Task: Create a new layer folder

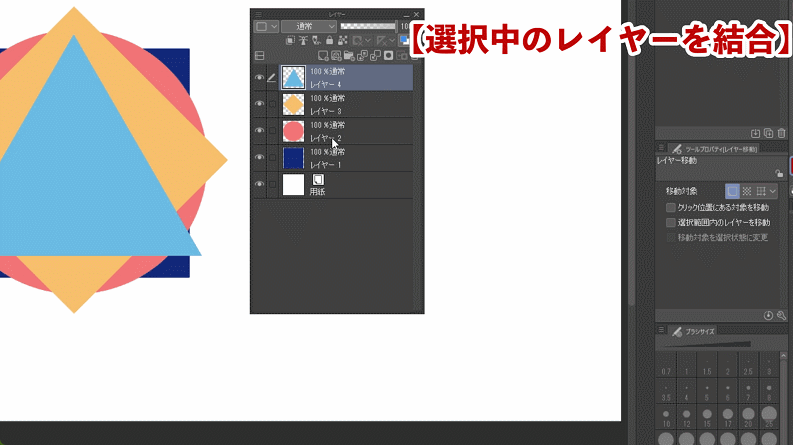Action: click(349, 56)
